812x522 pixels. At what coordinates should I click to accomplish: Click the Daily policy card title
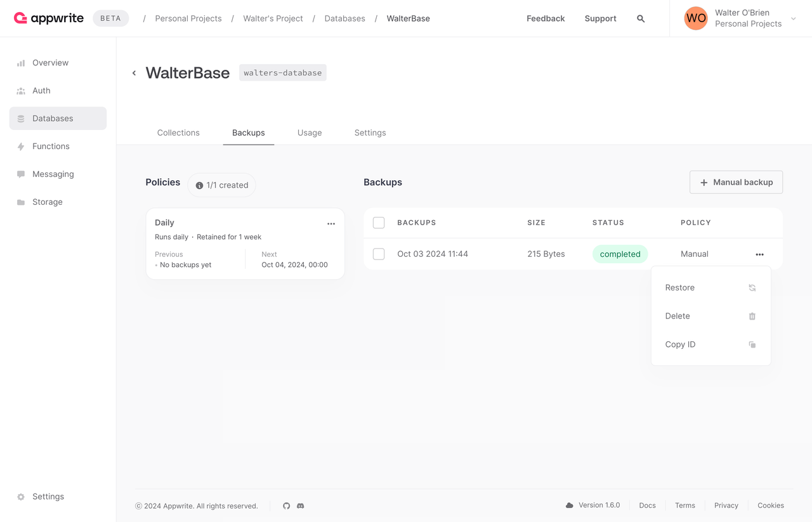(164, 223)
